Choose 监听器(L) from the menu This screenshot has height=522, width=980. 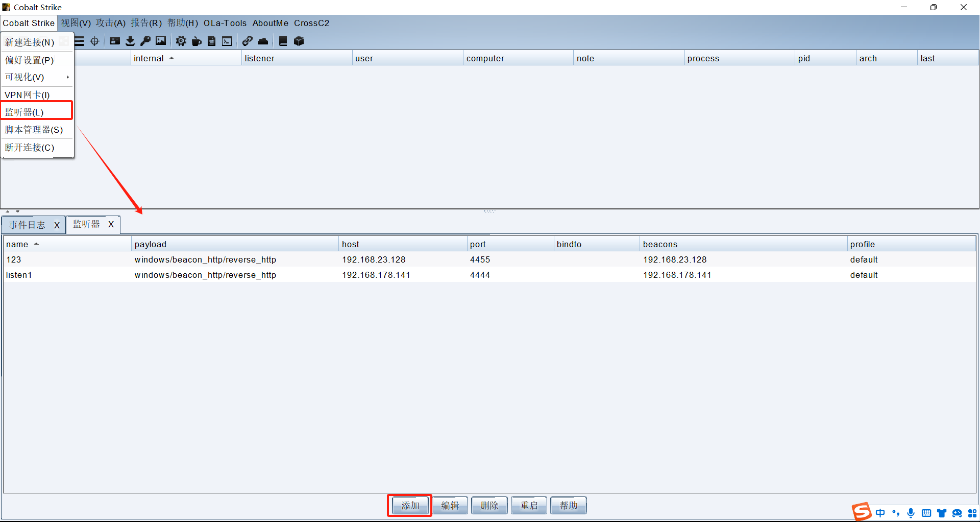point(37,112)
